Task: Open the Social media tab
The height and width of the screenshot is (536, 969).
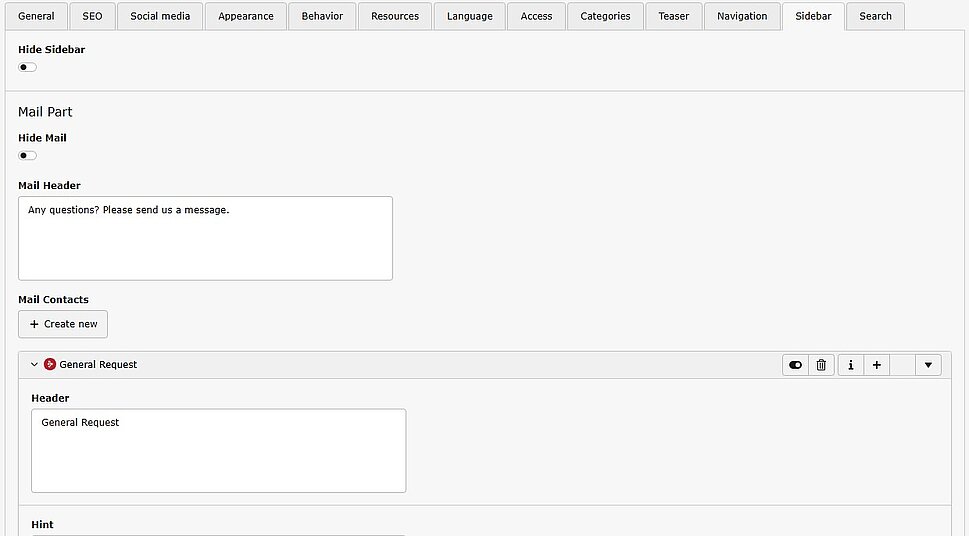Action: coord(160,16)
